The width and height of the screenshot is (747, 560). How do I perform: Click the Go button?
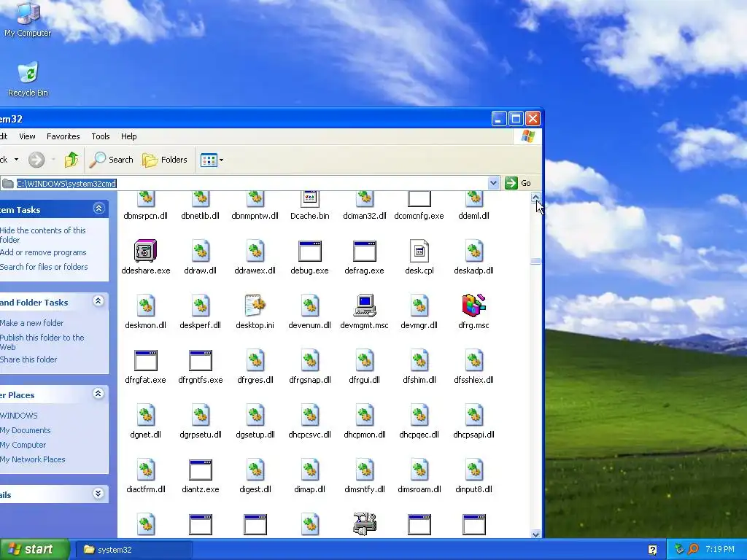[518, 183]
